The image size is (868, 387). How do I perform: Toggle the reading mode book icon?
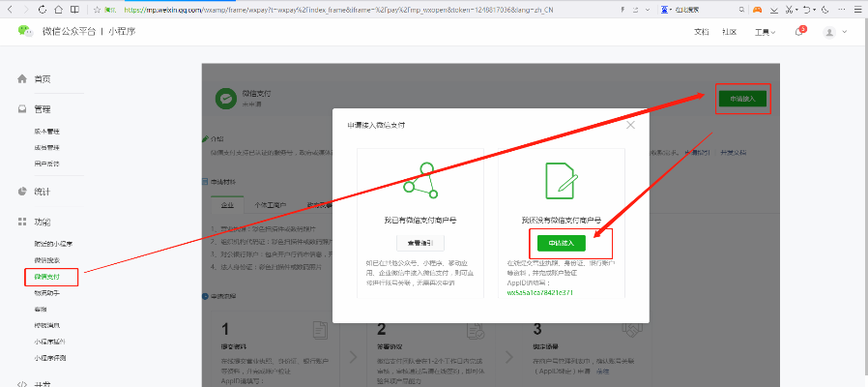[74, 10]
